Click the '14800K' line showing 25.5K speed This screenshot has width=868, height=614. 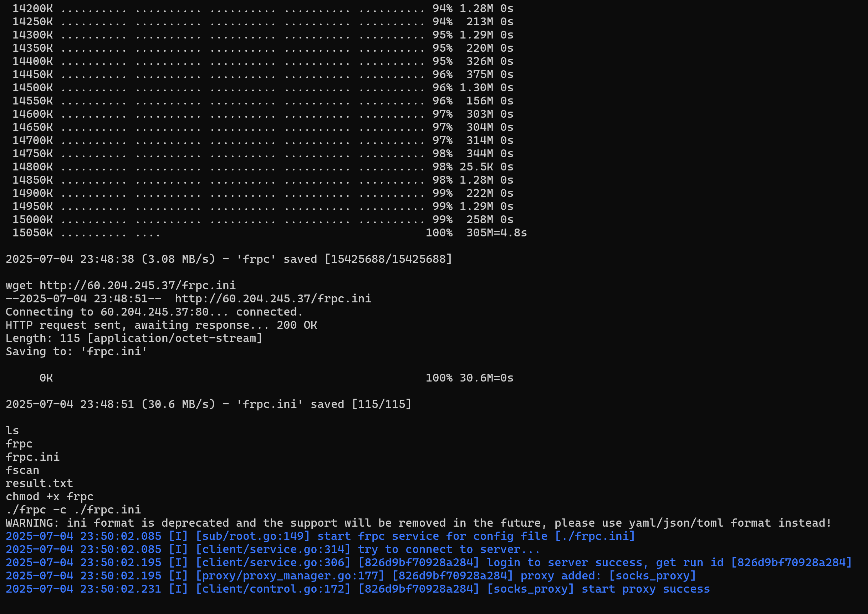(263, 167)
